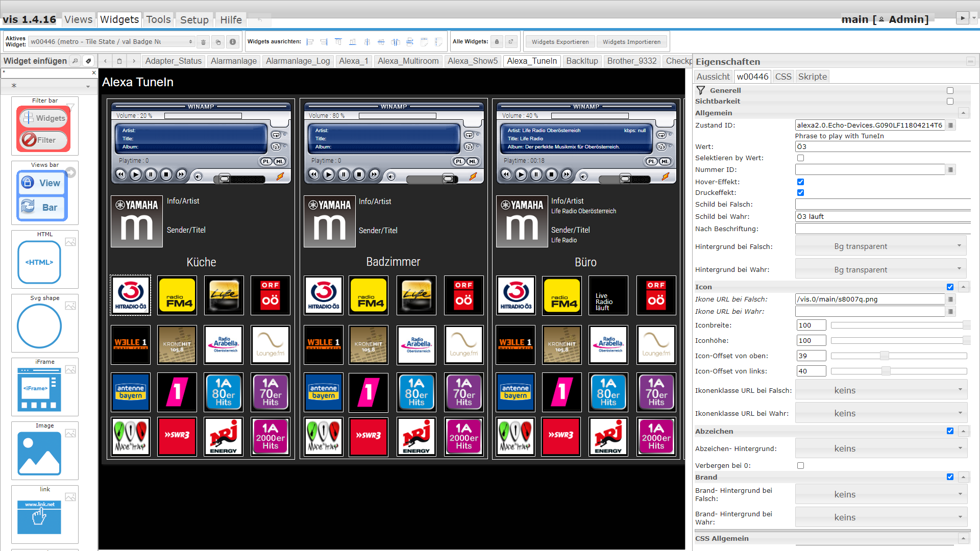Screen dimensions: 980x551
Task: Open the Tools menu tab
Action: [x=158, y=20]
